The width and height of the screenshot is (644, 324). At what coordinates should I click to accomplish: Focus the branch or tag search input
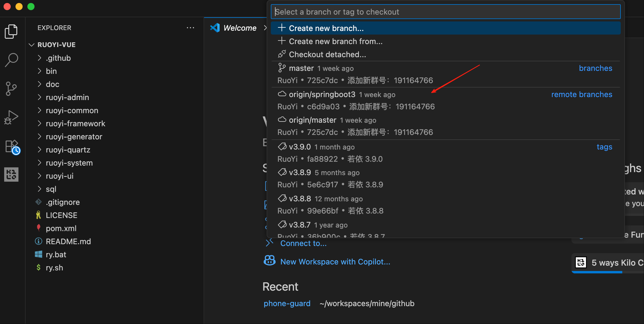[446, 12]
